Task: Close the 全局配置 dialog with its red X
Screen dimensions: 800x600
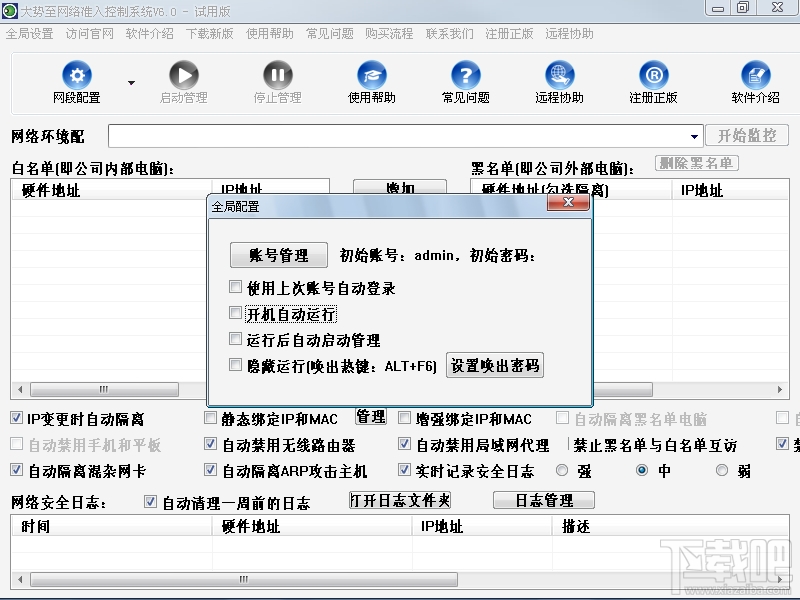Action: pyautogui.click(x=569, y=202)
